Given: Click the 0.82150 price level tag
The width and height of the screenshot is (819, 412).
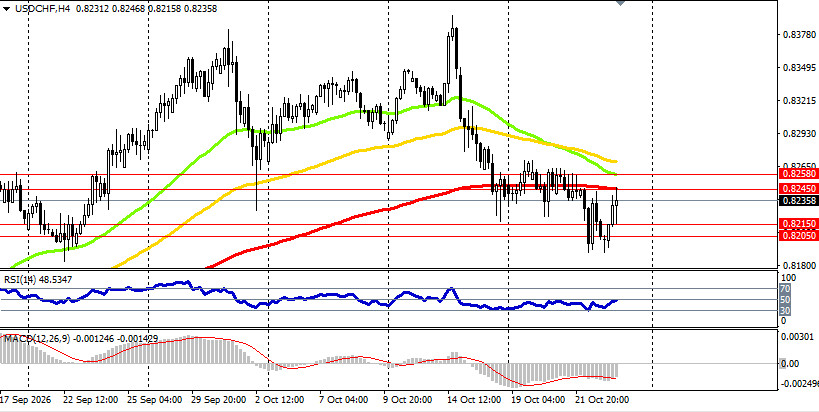Looking at the screenshot, I should (x=797, y=223).
